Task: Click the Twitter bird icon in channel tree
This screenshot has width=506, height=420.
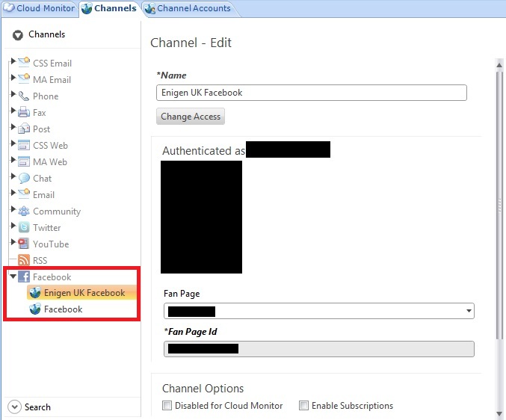Action: 24,228
